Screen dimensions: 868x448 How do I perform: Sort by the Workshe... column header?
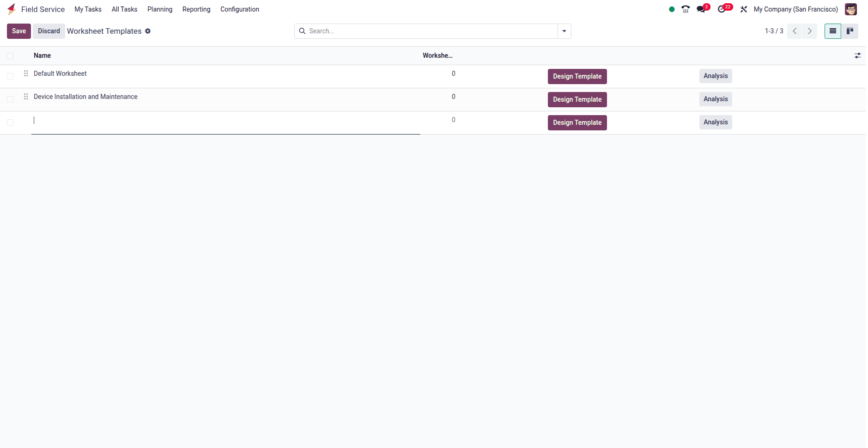(x=437, y=55)
